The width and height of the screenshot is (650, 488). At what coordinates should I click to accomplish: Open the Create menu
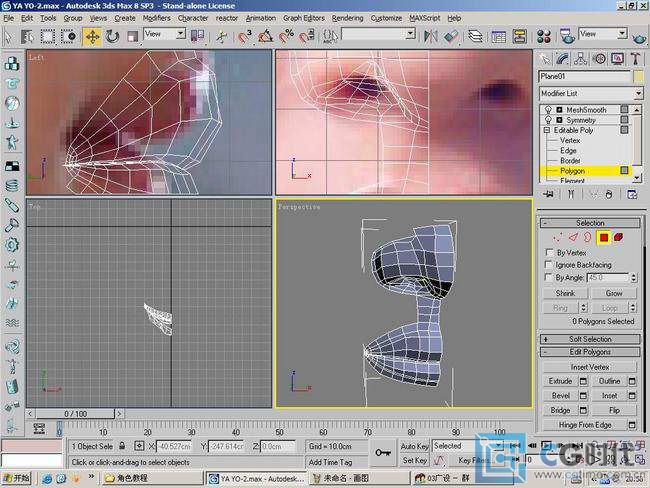125,18
